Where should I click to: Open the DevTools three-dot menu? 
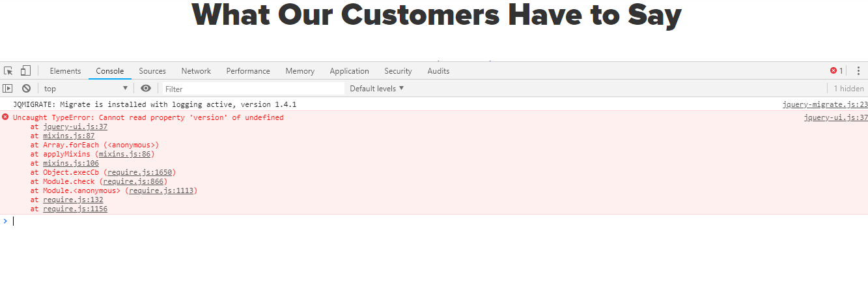click(858, 71)
